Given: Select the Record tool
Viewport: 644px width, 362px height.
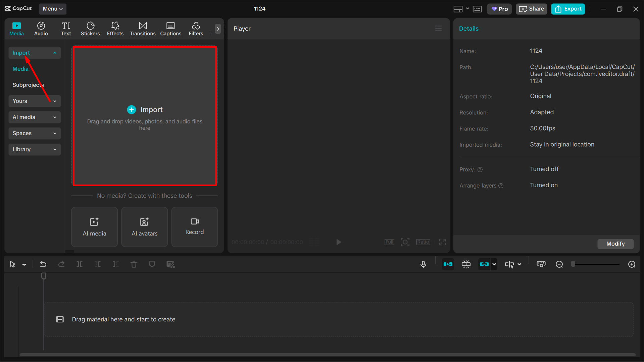Looking at the screenshot, I should tap(194, 227).
